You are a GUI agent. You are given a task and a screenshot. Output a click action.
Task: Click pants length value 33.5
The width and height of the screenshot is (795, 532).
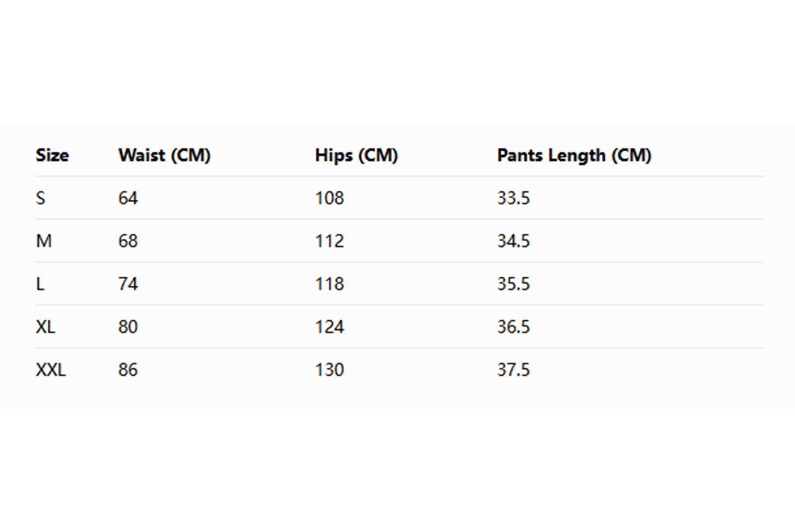513,198
